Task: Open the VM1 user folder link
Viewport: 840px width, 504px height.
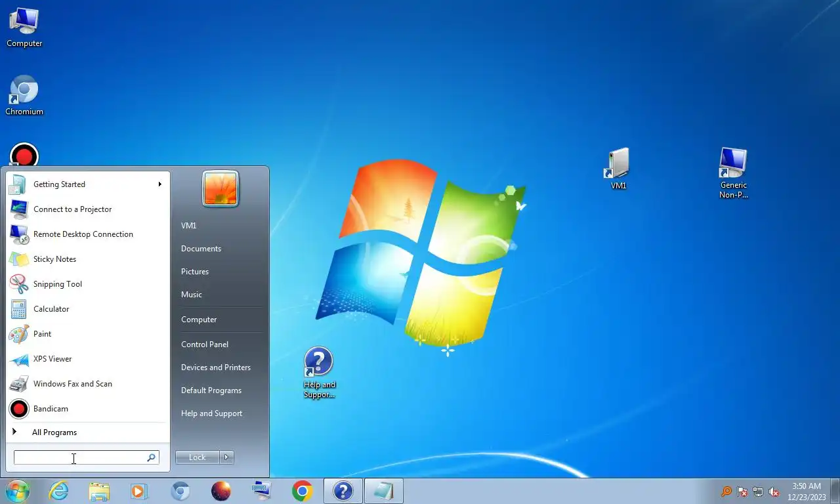Action: (x=189, y=226)
